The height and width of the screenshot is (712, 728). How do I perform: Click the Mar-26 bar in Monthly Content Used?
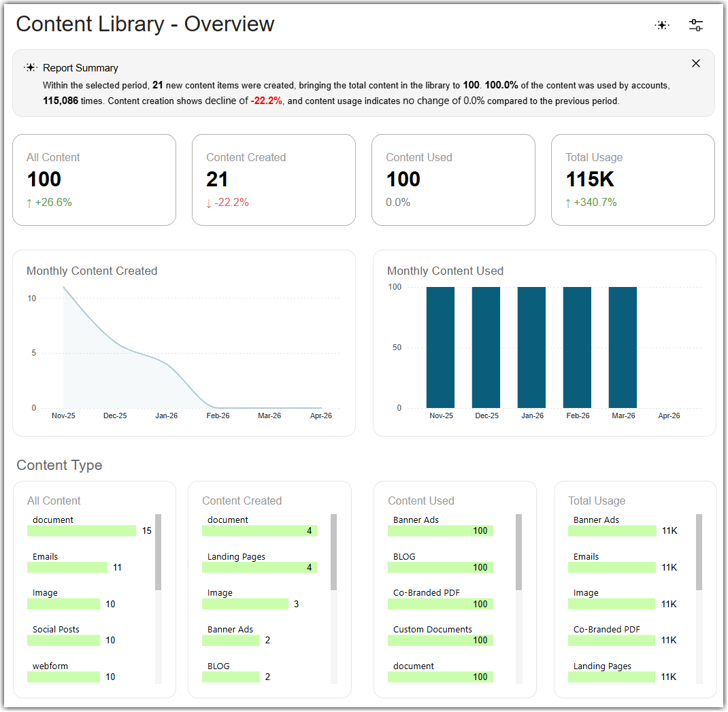(623, 347)
